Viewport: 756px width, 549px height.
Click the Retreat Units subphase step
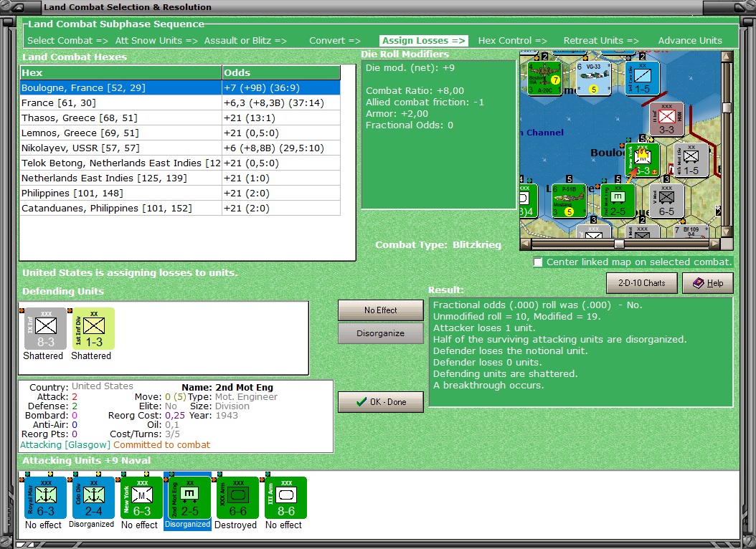coord(601,40)
